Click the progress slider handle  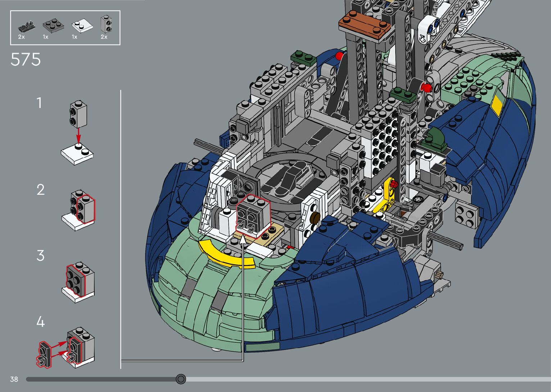(x=181, y=379)
